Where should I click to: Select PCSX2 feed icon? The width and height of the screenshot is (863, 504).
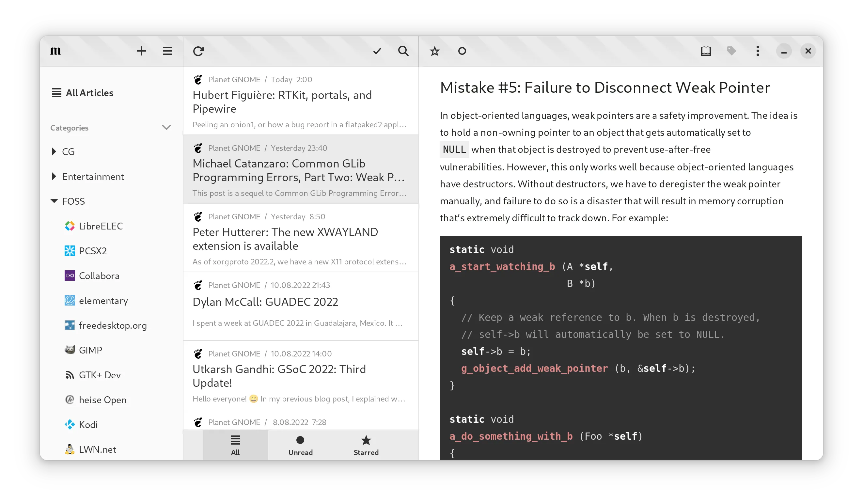[x=70, y=251]
